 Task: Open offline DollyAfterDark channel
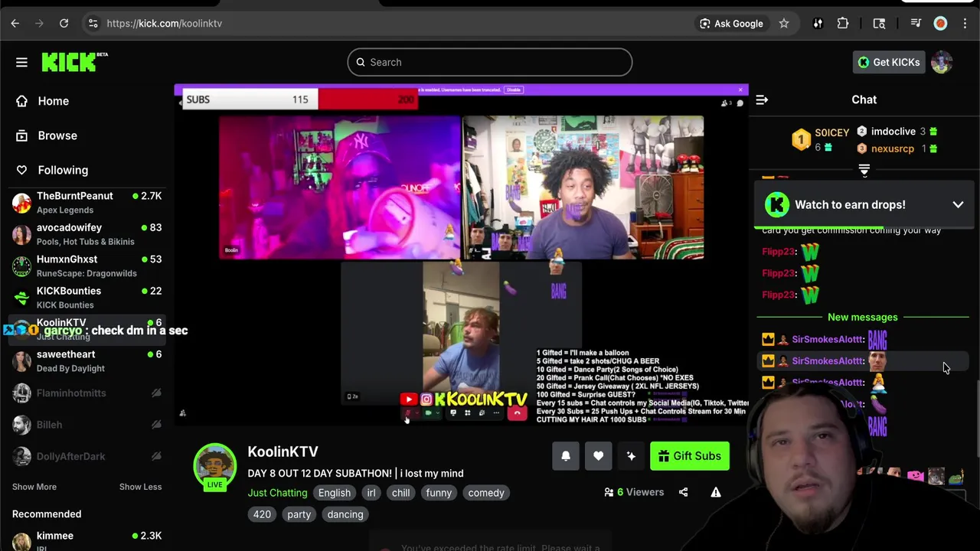click(87, 456)
